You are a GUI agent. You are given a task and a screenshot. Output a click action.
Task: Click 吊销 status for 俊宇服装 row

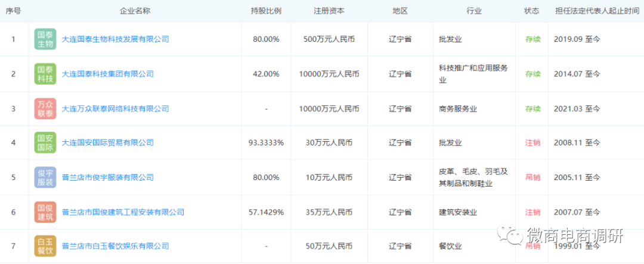[x=532, y=178]
